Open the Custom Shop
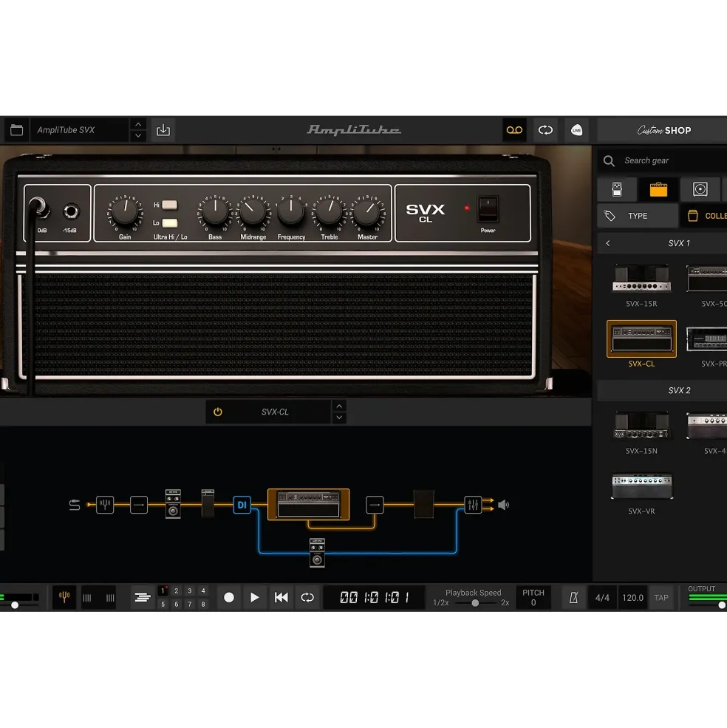 (664, 131)
